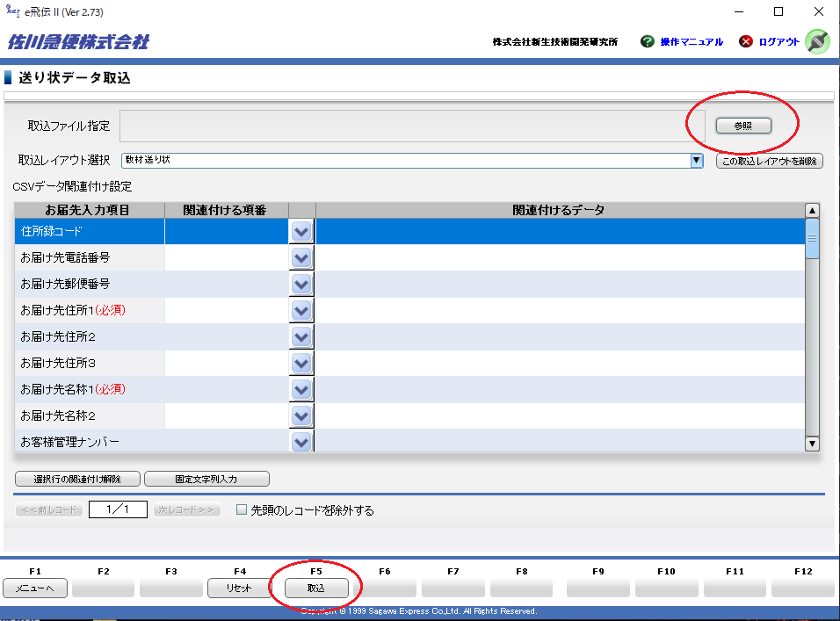Click 選択行の関連付け解除 button

coord(76,479)
